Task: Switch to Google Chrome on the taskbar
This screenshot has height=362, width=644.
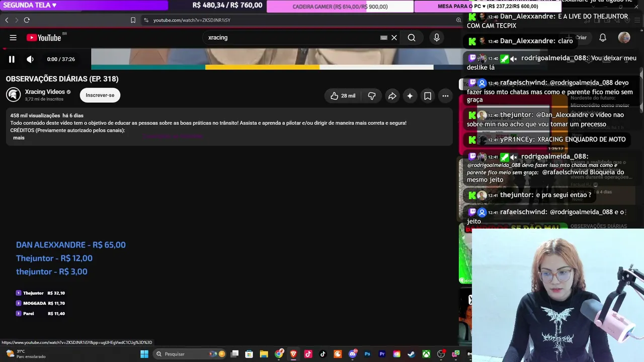Action: pyautogui.click(x=279, y=354)
